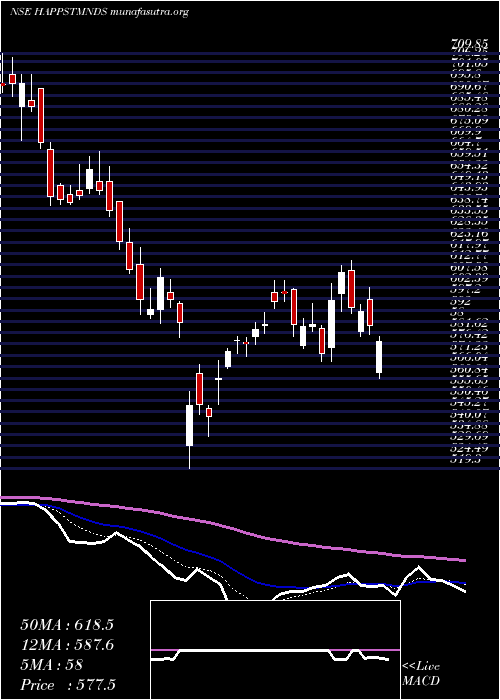Select the 50MA : 618.5 readout
Image resolution: width=500 pixels, height=700 pixels.
(x=67, y=625)
